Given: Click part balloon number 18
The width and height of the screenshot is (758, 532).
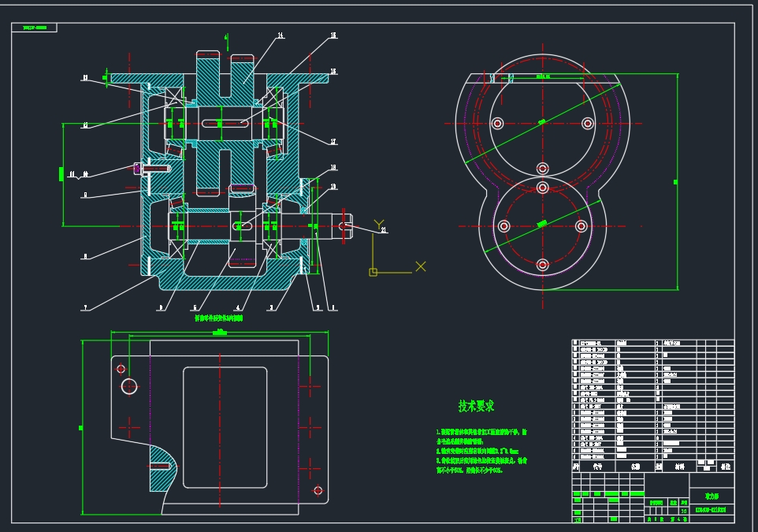Looking at the screenshot, I should tap(333, 167).
